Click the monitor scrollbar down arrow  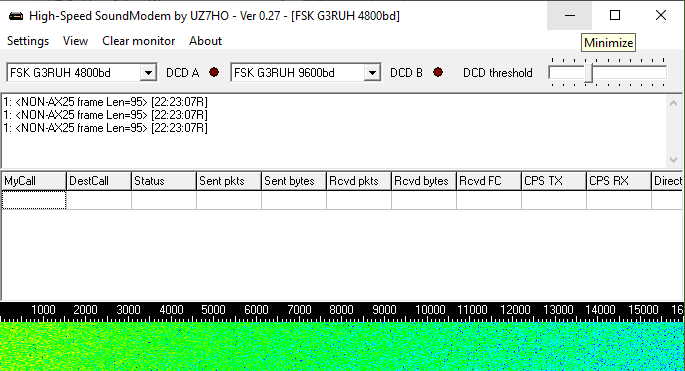pyautogui.click(x=673, y=160)
